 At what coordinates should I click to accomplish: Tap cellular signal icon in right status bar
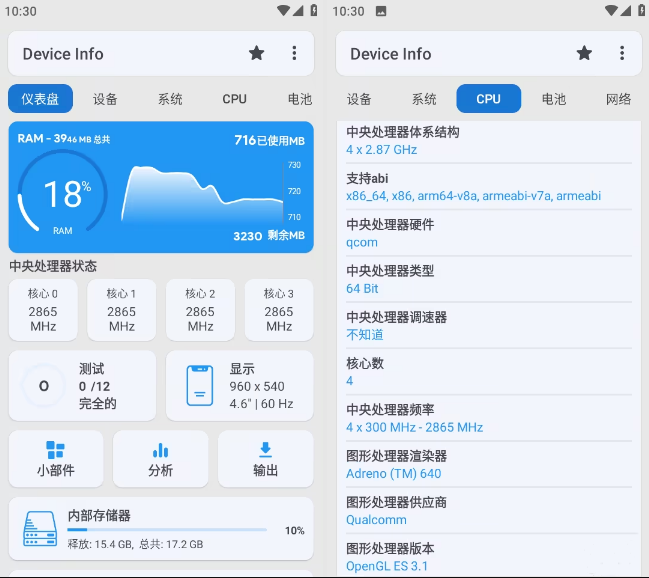(626, 10)
